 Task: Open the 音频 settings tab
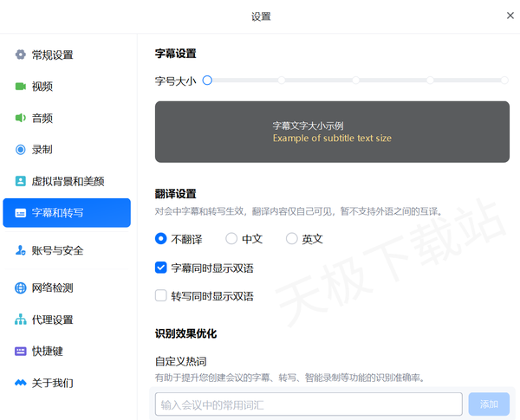click(67, 118)
